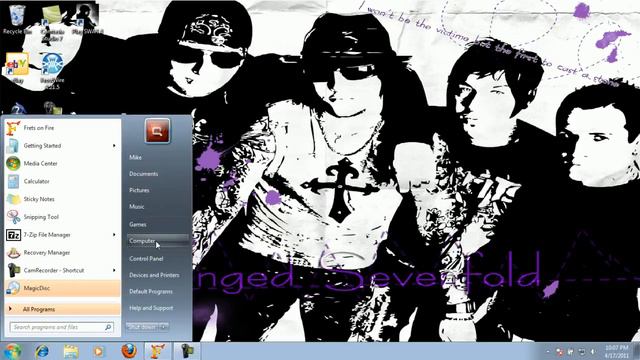Image resolution: width=640 pixels, height=360 pixels.
Task: Open Pictures library link
Action: click(x=158, y=190)
